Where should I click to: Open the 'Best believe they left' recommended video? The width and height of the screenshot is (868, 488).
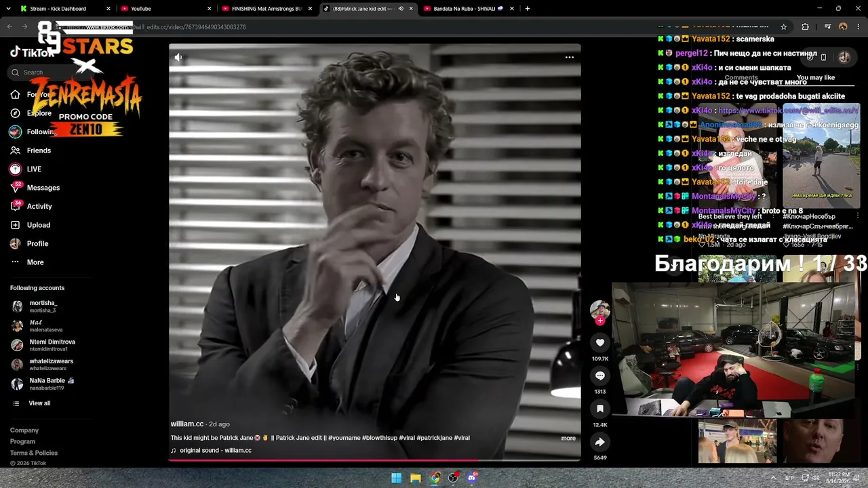(x=739, y=156)
